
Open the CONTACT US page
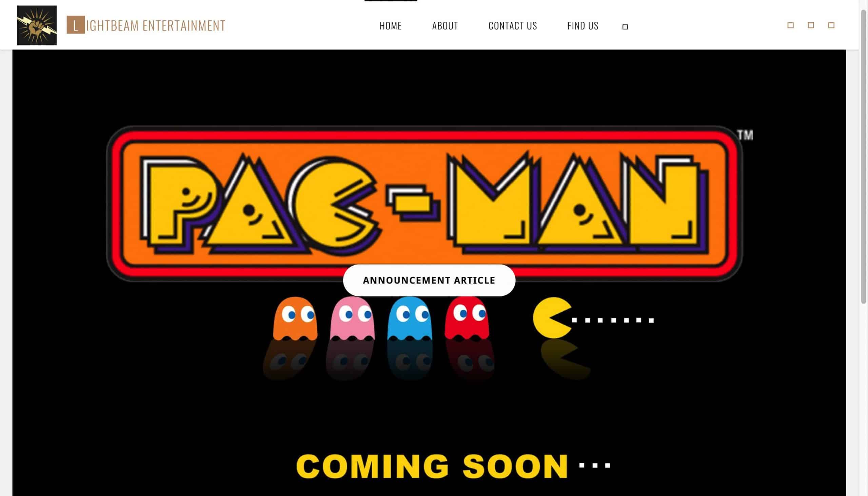(512, 25)
